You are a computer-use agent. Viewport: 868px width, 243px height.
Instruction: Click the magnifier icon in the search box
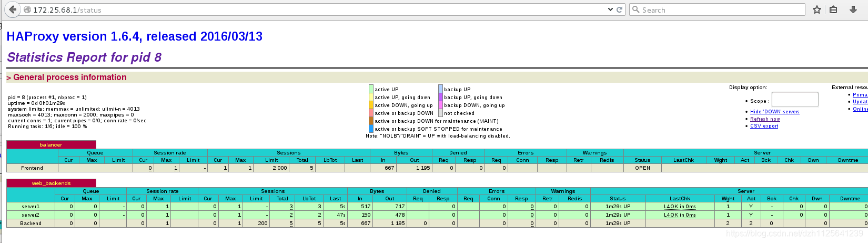click(636, 9)
